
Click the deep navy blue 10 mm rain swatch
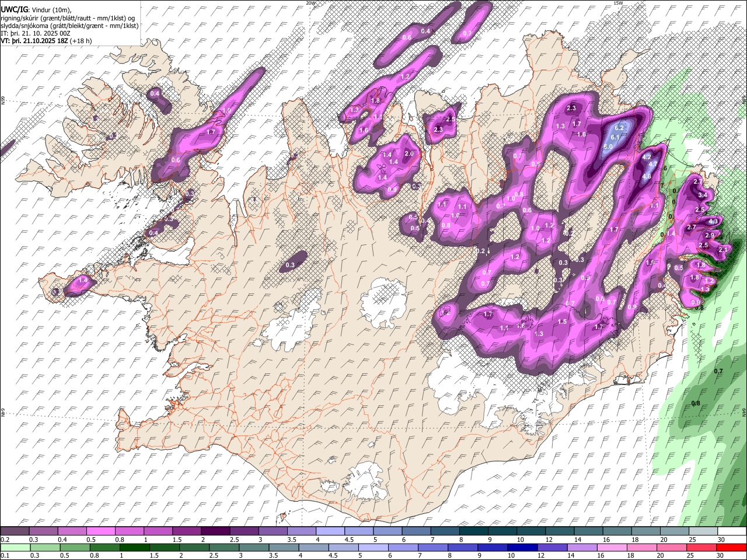coord(522,547)
